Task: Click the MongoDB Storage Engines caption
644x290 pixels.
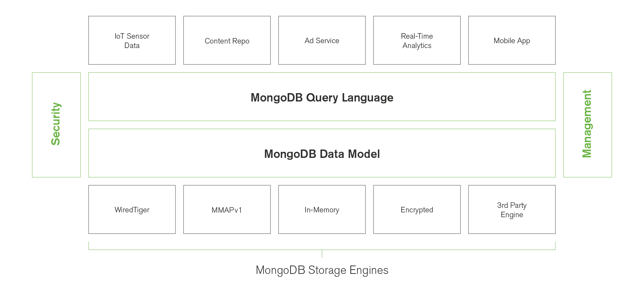Action: [322, 270]
